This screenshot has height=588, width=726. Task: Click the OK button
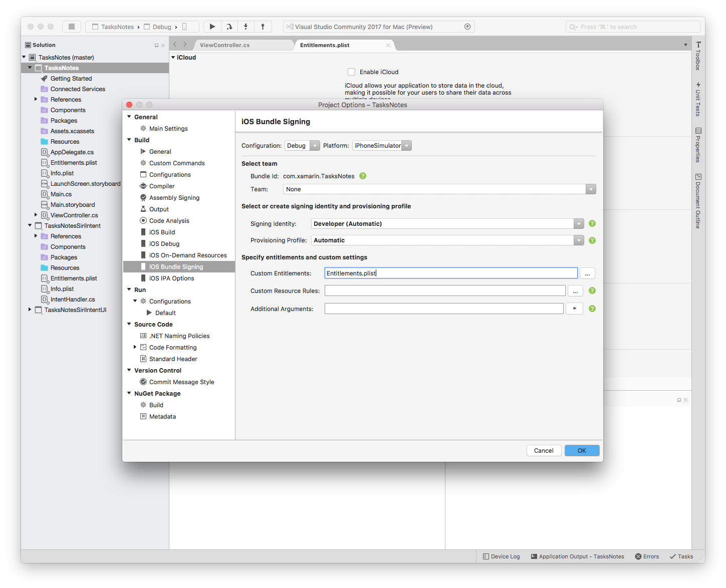582,450
